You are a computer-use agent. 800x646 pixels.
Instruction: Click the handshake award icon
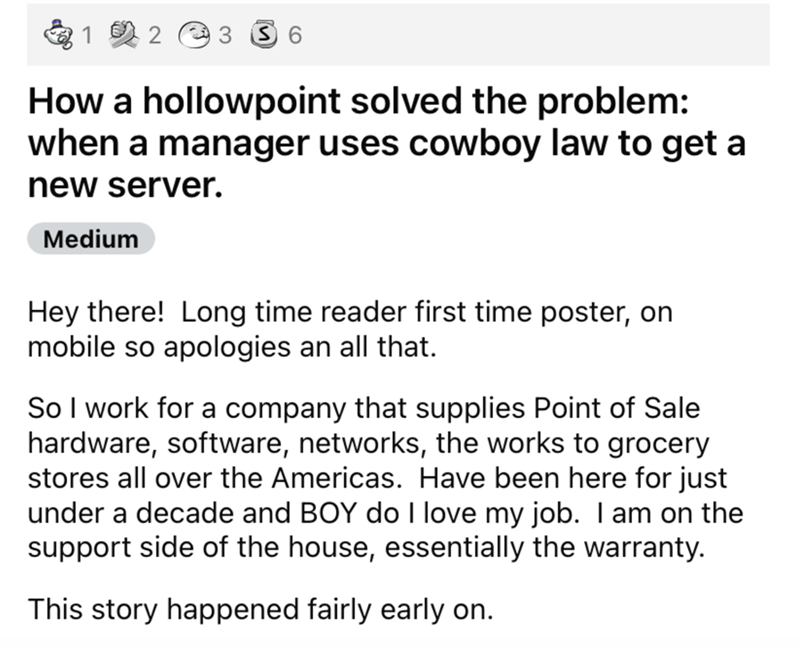point(129,37)
